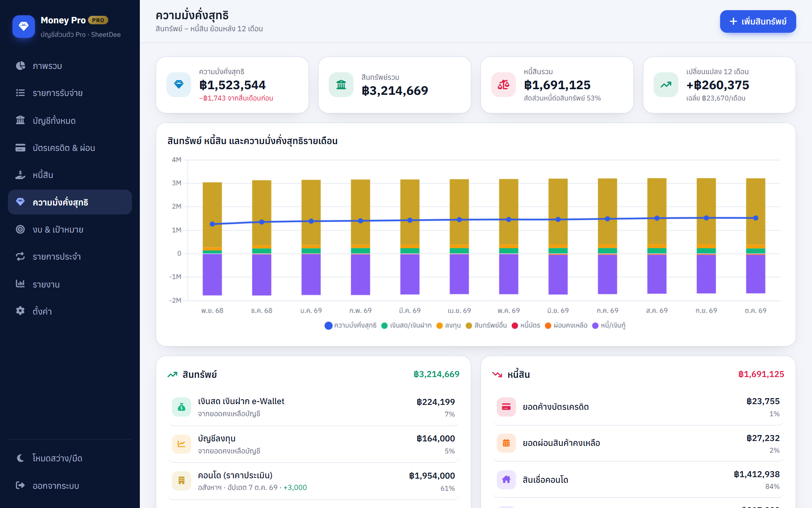Image resolution: width=812 pixels, height=508 pixels.
Task: Click the รายงาน bar chart icon
Action: pyautogui.click(x=20, y=284)
